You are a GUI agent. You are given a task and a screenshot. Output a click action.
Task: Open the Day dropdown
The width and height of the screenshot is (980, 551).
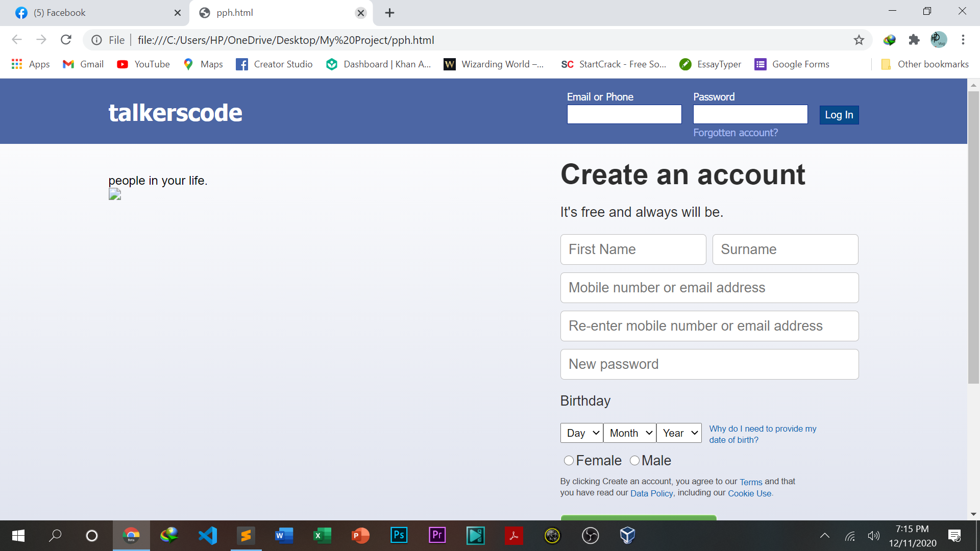tap(581, 433)
